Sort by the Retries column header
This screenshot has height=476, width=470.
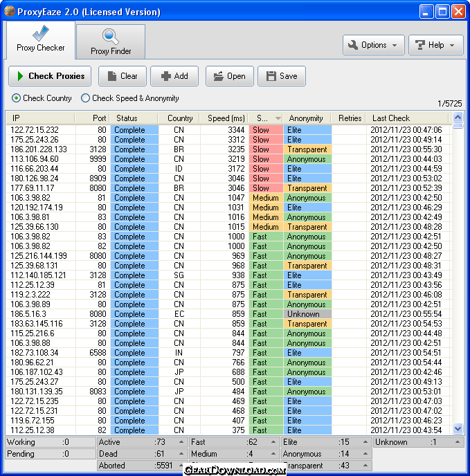[348, 118]
